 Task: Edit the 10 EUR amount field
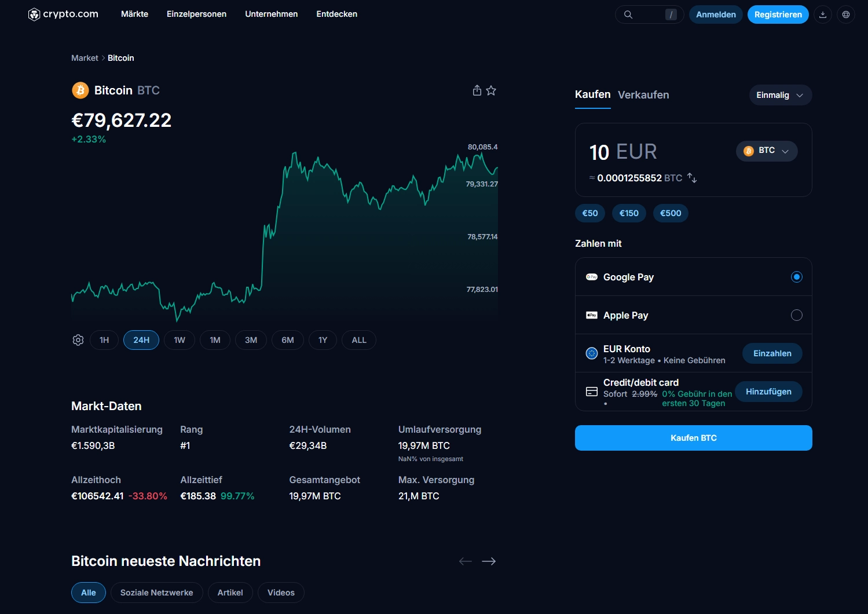[x=623, y=152]
